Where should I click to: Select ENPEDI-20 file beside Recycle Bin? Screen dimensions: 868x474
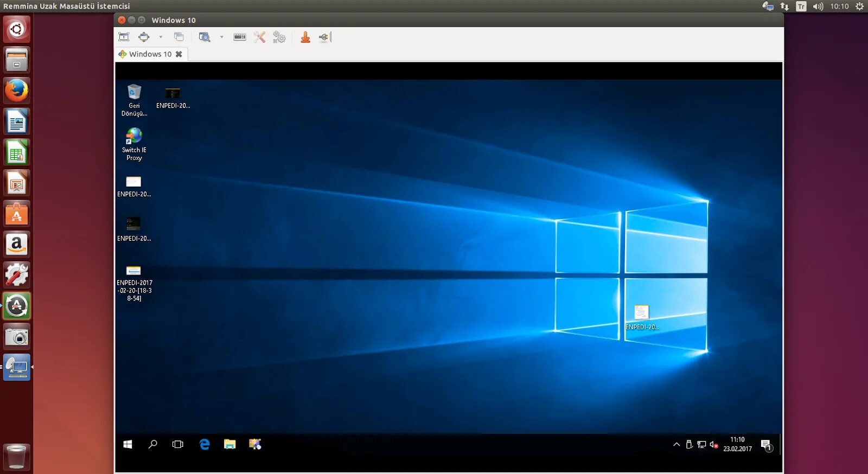point(173,98)
